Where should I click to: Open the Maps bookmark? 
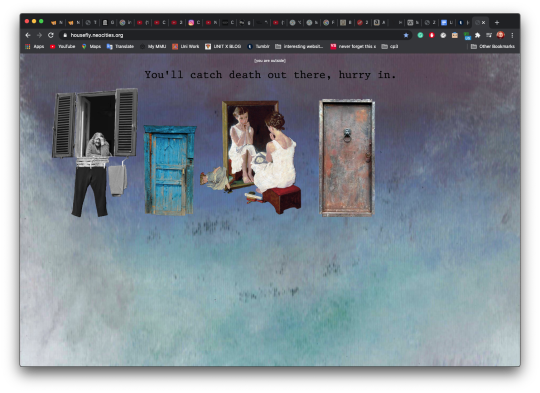point(91,46)
